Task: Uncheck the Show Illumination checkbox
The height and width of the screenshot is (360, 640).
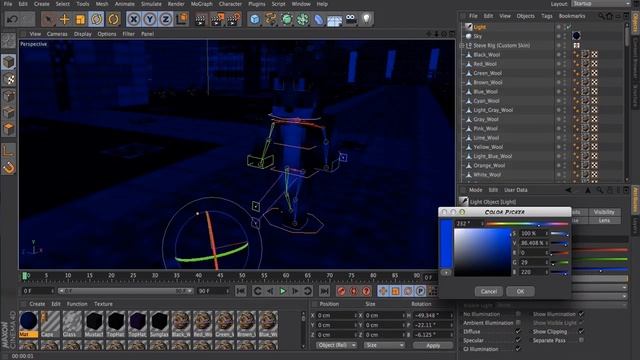Action: click(x=581, y=314)
